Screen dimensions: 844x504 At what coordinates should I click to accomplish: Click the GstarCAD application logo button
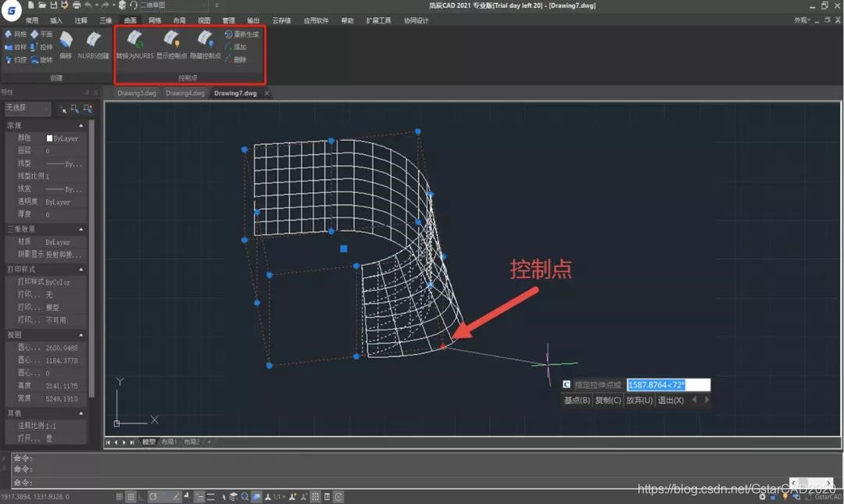(11, 9)
